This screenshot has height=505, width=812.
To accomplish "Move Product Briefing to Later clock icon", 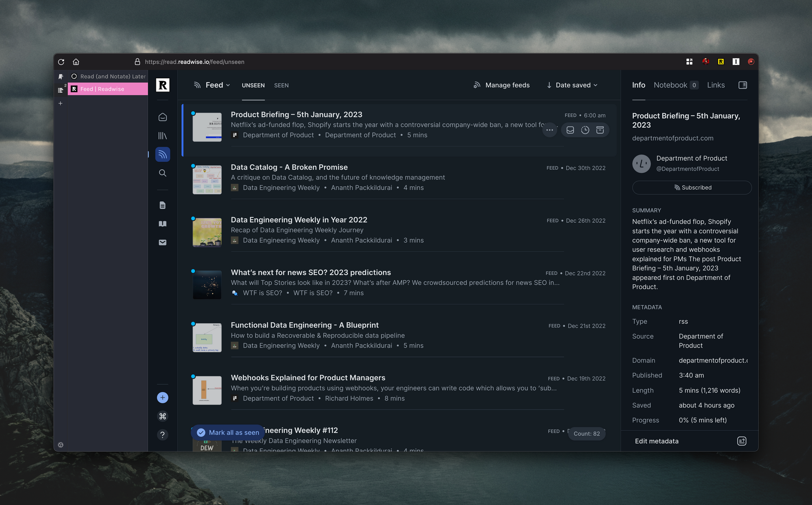I will click(x=585, y=130).
